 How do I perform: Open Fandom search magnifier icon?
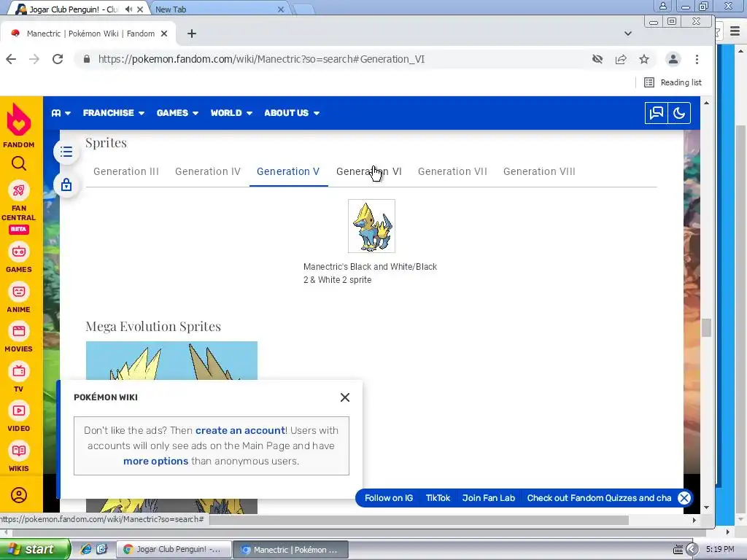[x=18, y=164]
